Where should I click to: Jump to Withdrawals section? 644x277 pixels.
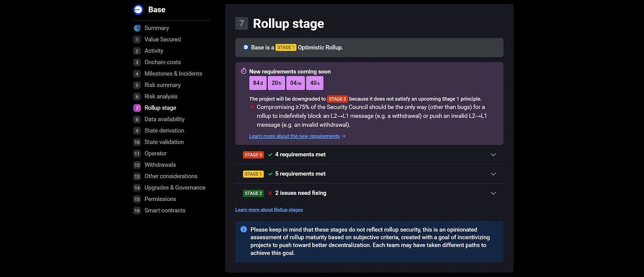[x=160, y=165]
